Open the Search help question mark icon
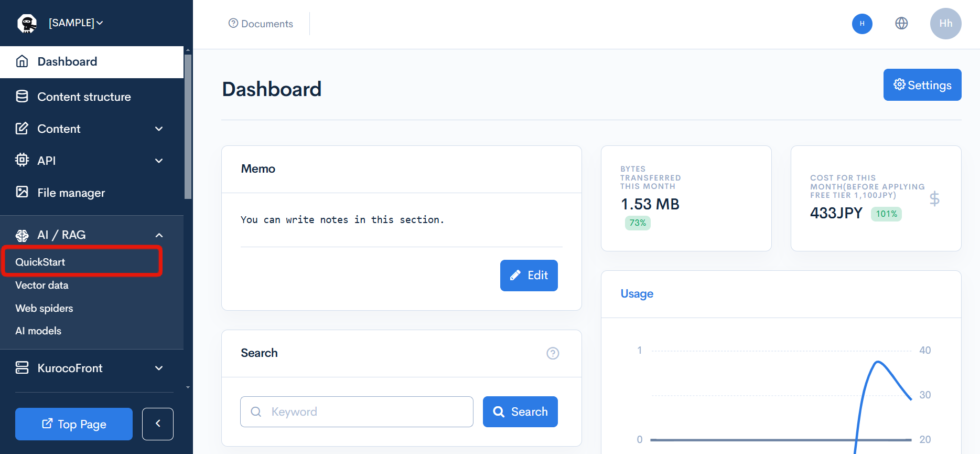This screenshot has height=454, width=980. [x=553, y=353]
